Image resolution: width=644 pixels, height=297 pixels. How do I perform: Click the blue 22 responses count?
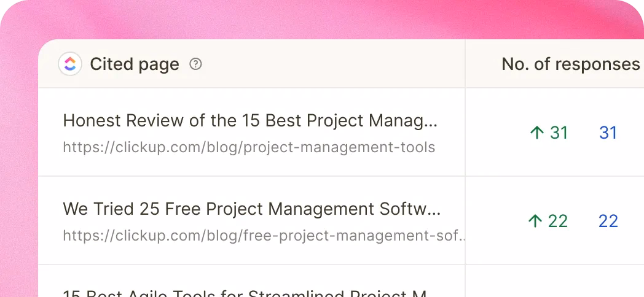click(608, 221)
